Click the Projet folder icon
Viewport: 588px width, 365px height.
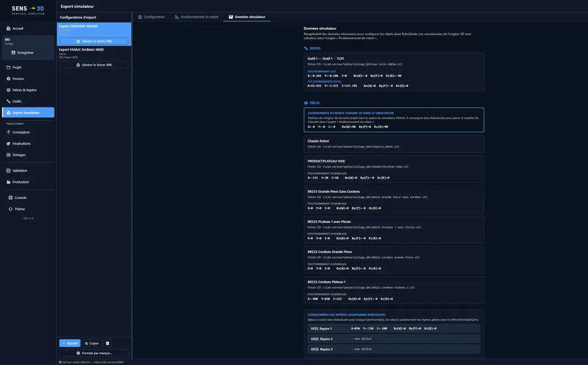(9, 68)
